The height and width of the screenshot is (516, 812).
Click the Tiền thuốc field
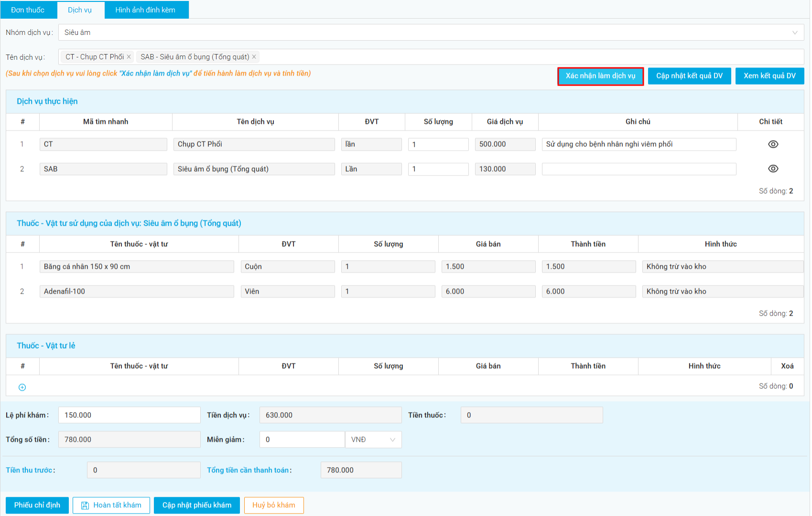click(532, 415)
